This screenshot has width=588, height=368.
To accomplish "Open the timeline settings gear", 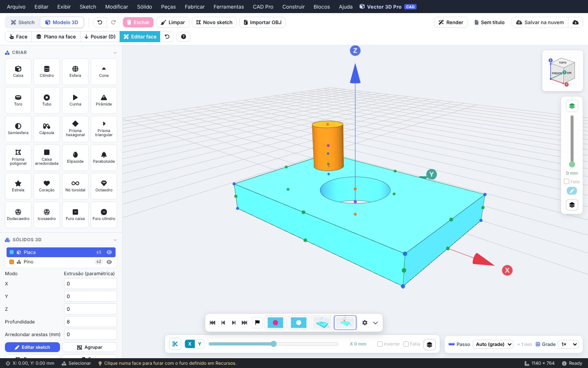I will click(365, 323).
